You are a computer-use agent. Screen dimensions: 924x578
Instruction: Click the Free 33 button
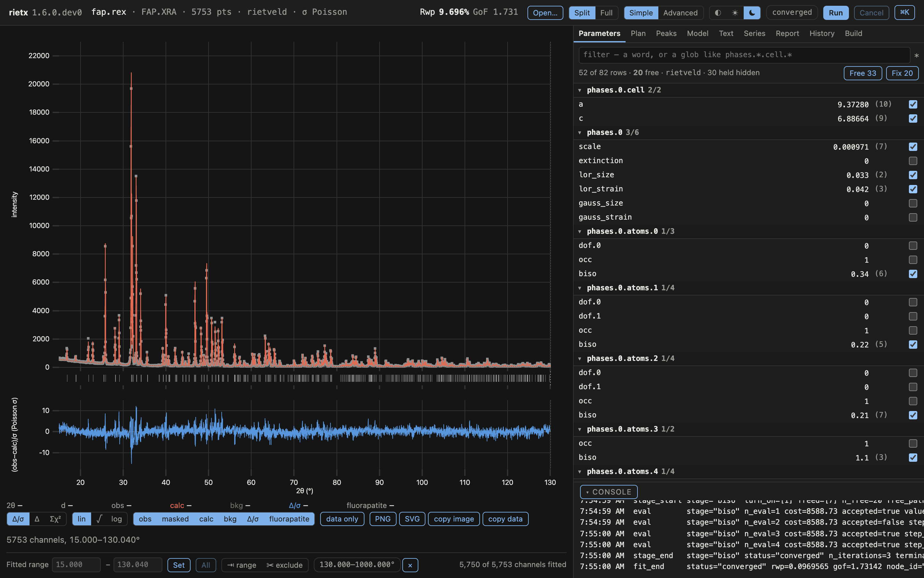(862, 73)
